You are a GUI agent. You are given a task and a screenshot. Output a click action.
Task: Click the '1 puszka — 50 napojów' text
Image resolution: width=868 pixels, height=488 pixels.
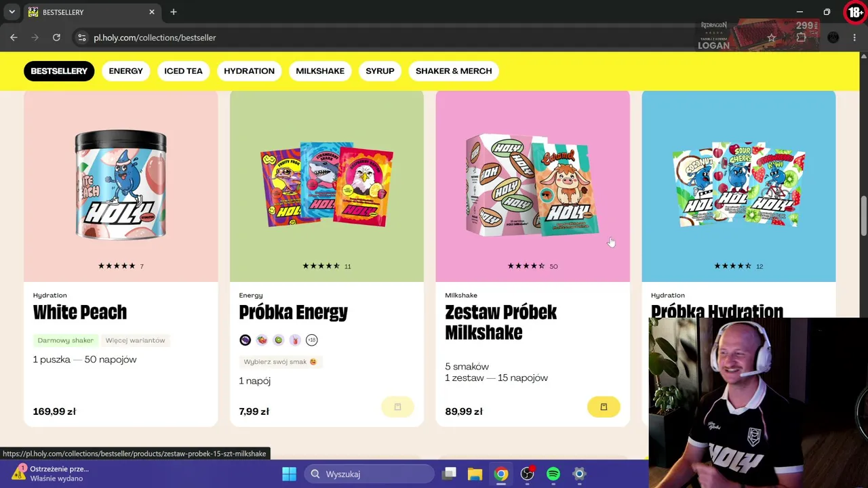(x=85, y=360)
